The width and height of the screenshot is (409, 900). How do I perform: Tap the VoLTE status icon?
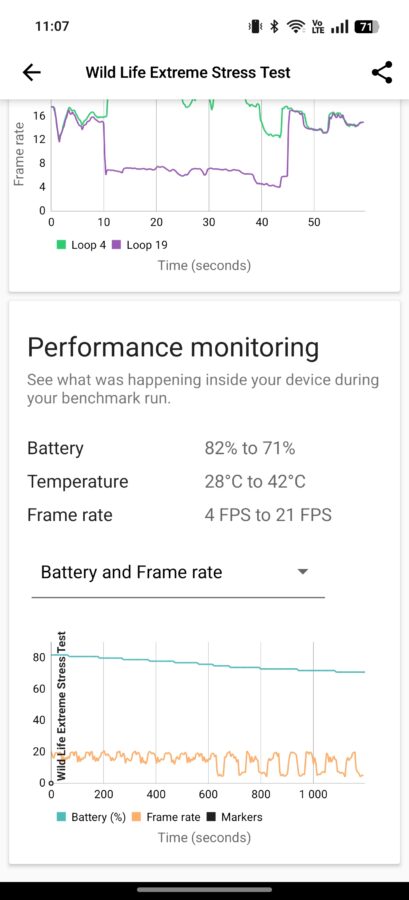[317, 26]
